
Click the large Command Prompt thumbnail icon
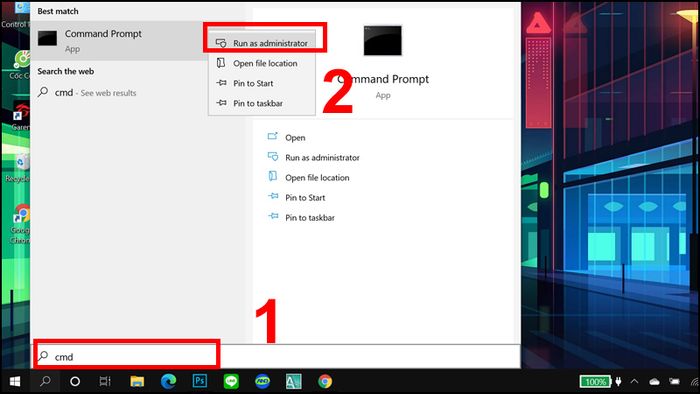pos(382,41)
